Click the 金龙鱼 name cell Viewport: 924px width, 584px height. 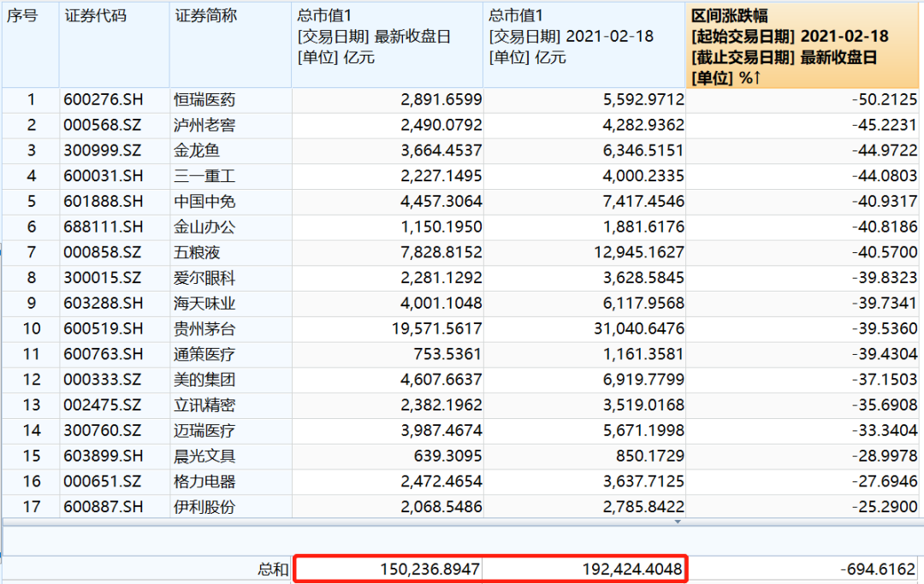pos(231,151)
